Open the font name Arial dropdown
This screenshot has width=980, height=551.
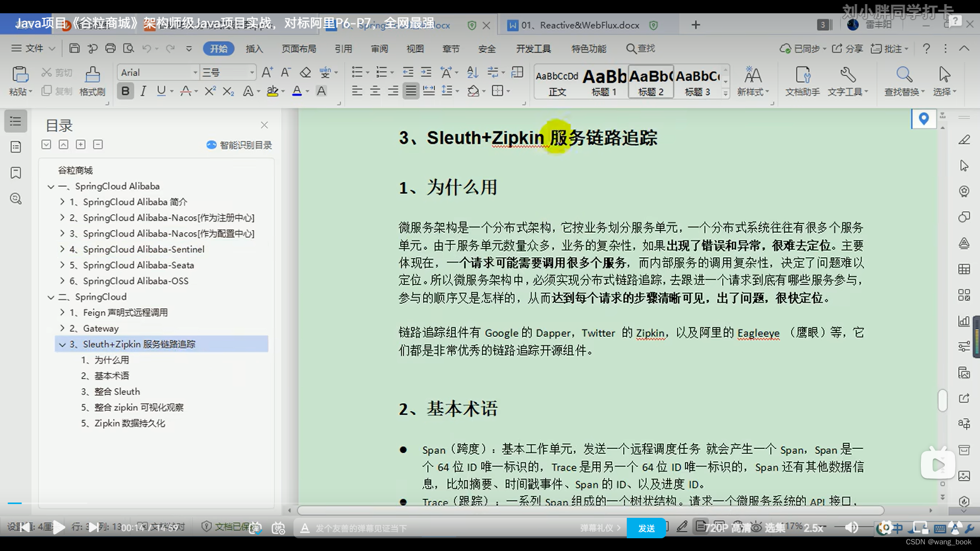point(195,72)
